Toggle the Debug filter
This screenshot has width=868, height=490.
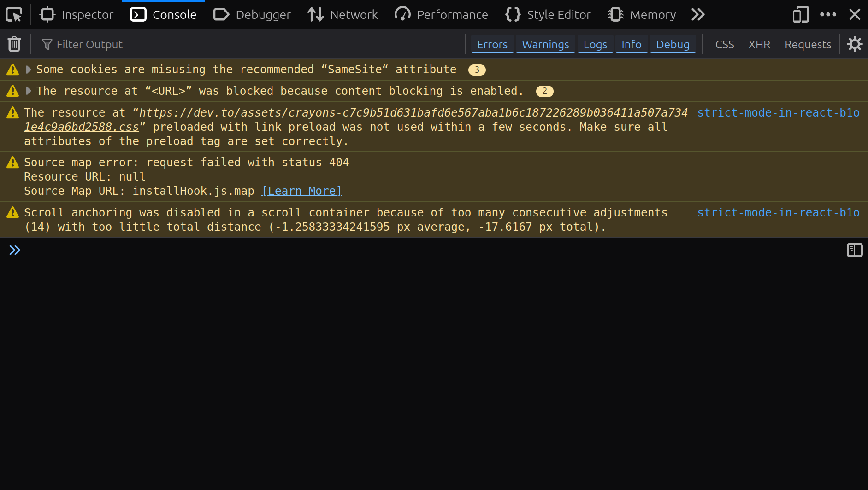673,44
